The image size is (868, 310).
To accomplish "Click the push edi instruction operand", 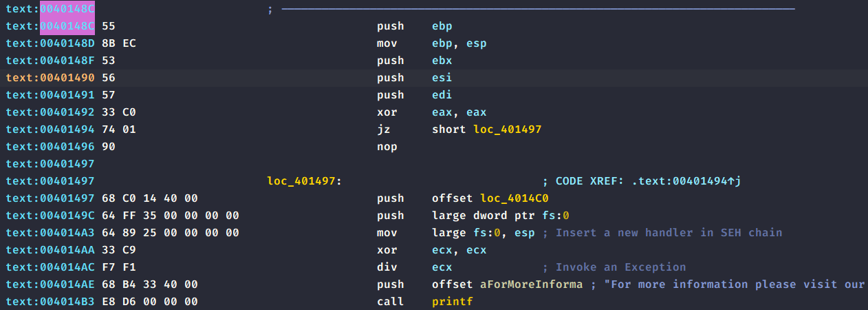I will click(442, 95).
